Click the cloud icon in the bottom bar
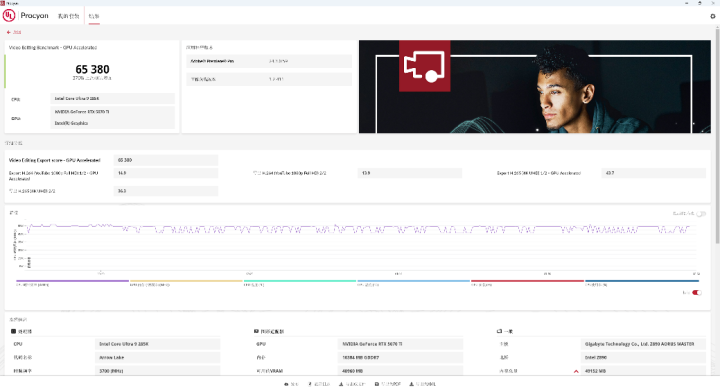The width and height of the screenshot is (720, 392). (x=286, y=384)
